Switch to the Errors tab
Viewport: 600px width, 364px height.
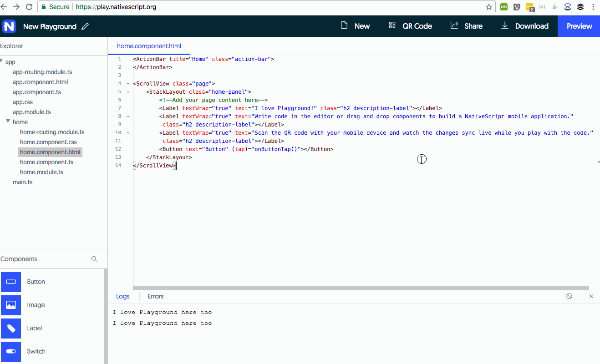(155, 296)
